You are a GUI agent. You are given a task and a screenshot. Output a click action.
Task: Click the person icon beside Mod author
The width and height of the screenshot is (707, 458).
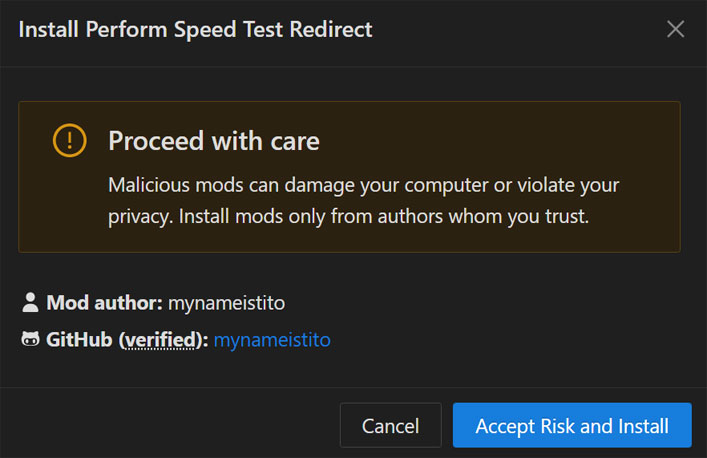point(30,301)
